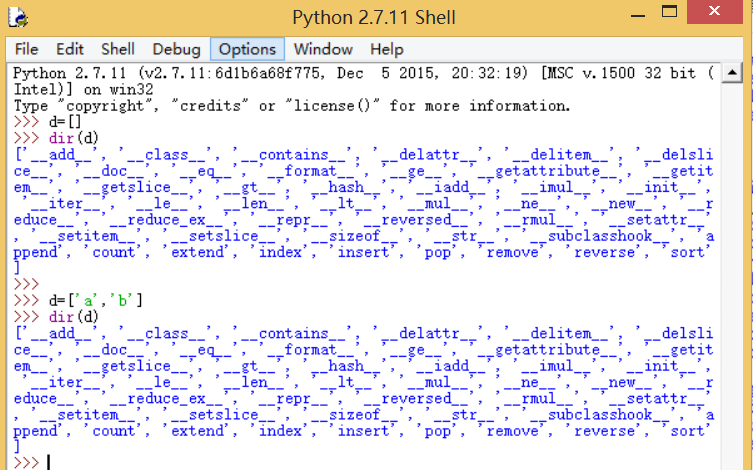753x470 pixels.
Task: Click 'license()' in the banner text
Action: pos(332,106)
